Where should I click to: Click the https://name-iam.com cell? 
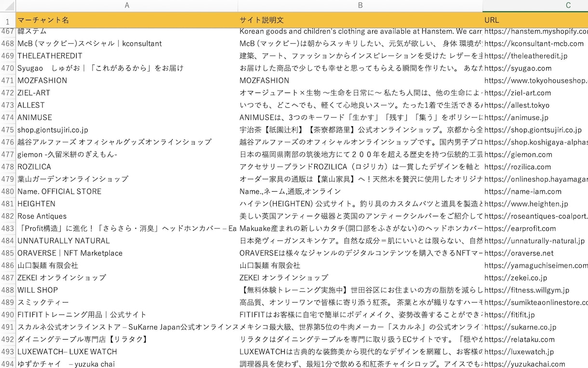[535, 191]
